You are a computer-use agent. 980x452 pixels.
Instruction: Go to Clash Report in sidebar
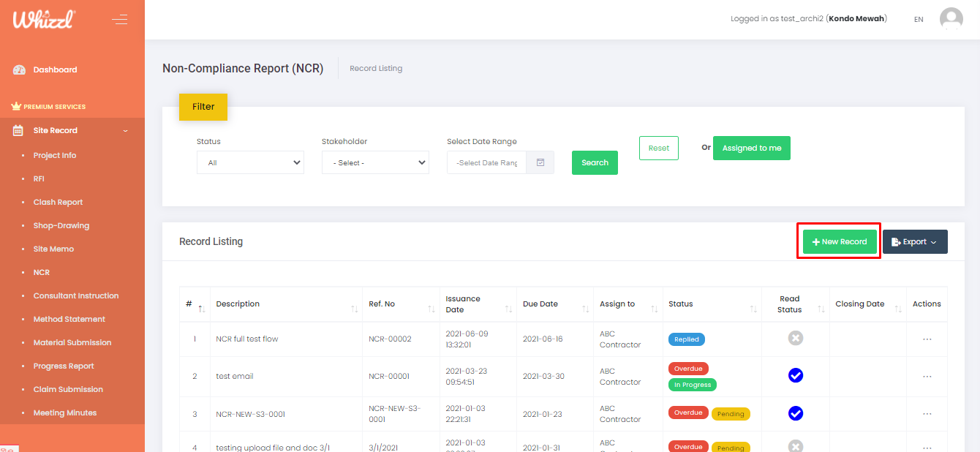pyautogui.click(x=58, y=203)
